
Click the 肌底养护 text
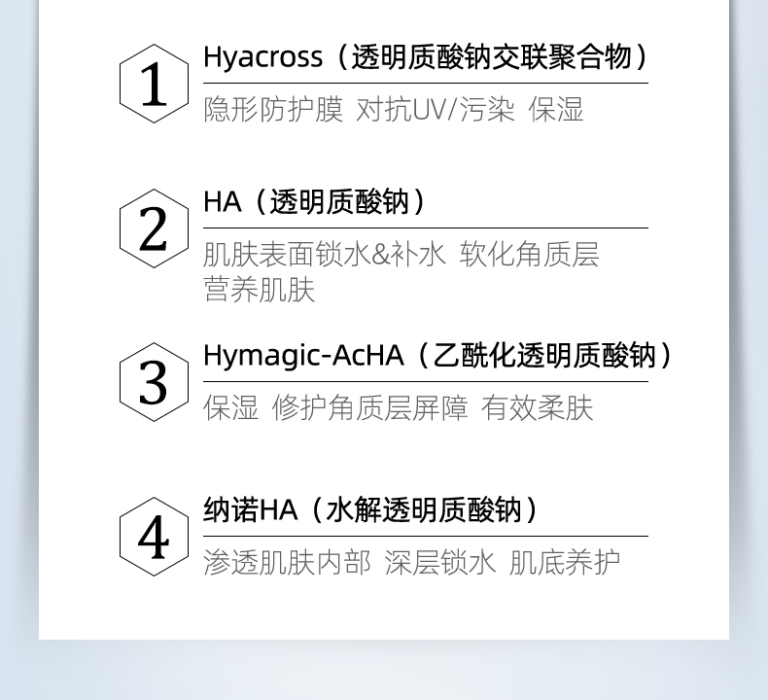(x=565, y=562)
